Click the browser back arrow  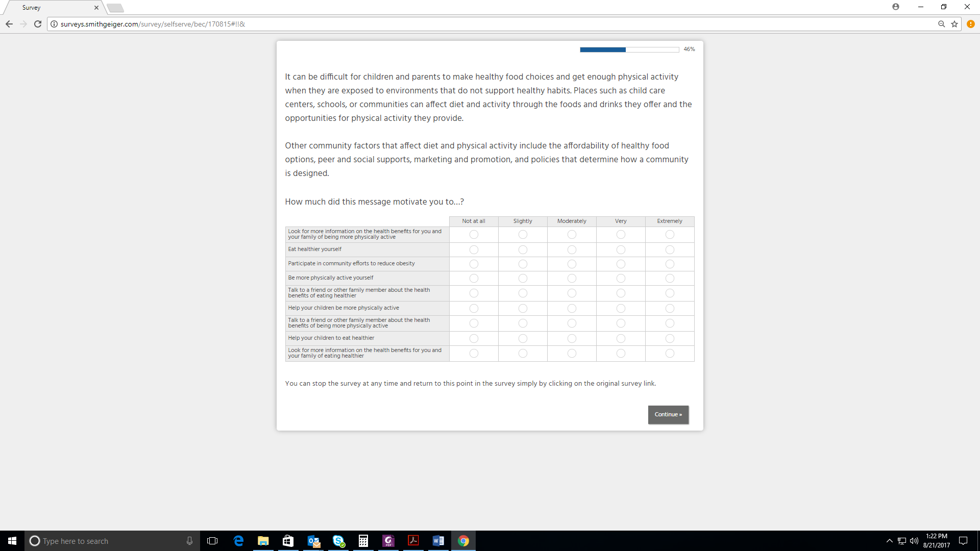coord(9,24)
